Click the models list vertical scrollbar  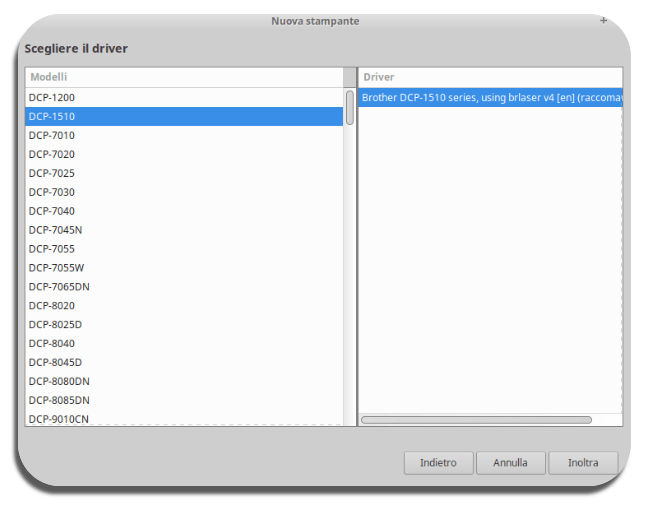[349, 107]
